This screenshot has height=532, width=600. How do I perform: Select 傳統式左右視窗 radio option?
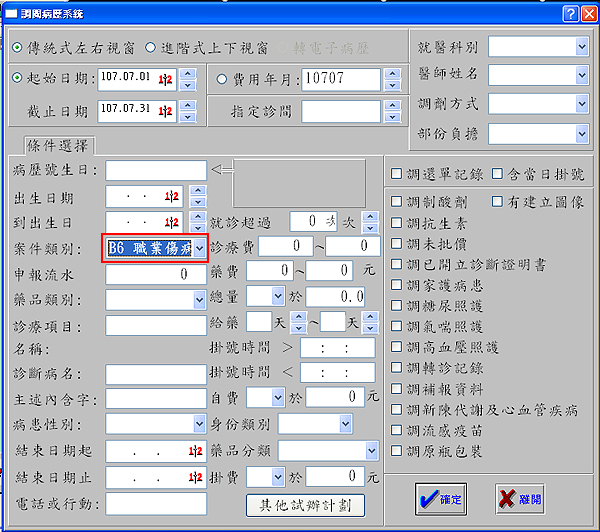[x=18, y=47]
